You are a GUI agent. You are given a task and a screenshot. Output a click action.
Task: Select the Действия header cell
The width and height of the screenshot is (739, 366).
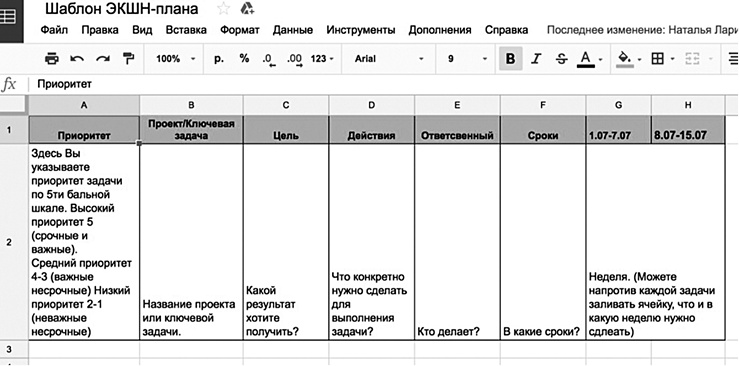tap(371, 130)
